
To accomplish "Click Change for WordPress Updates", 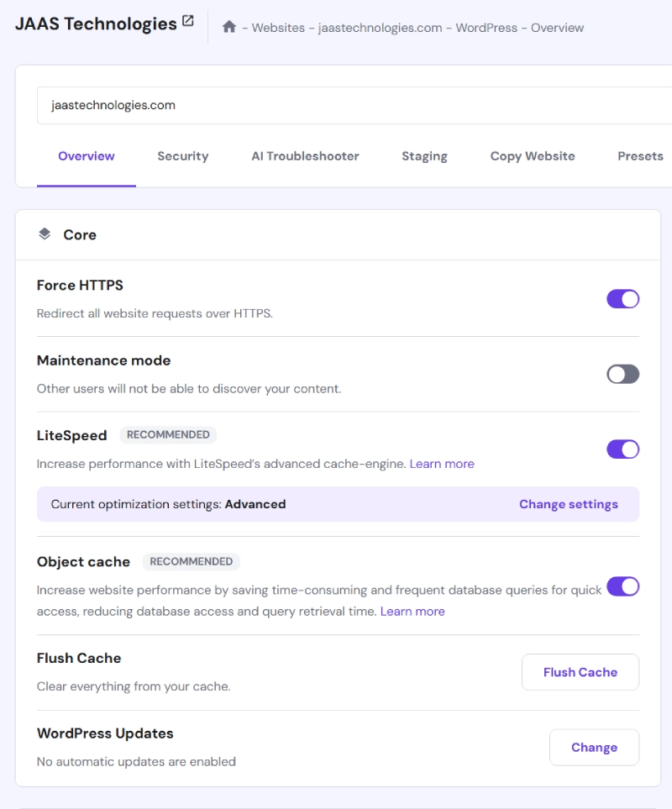I will [594, 747].
